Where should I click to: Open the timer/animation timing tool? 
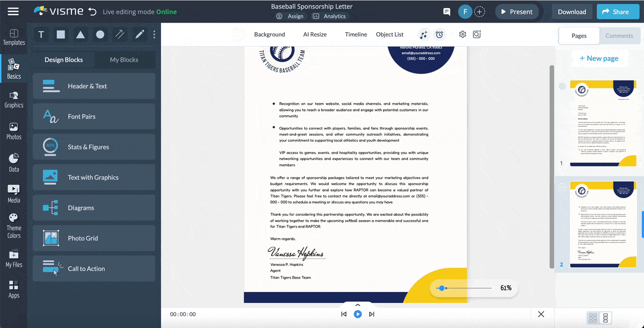pyautogui.click(x=440, y=34)
